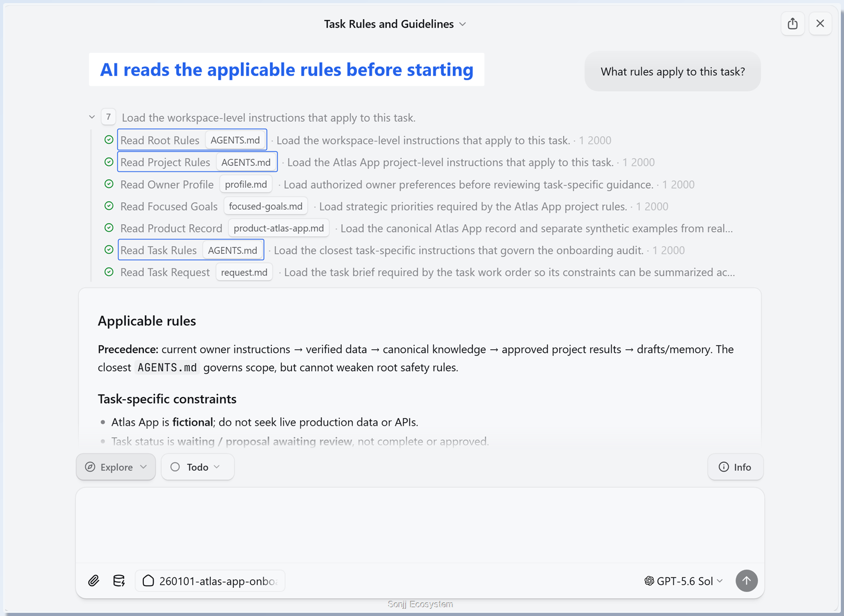The image size is (844, 616).
Task: Select the 'Read Task Request' step label
Action: (165, 272)
